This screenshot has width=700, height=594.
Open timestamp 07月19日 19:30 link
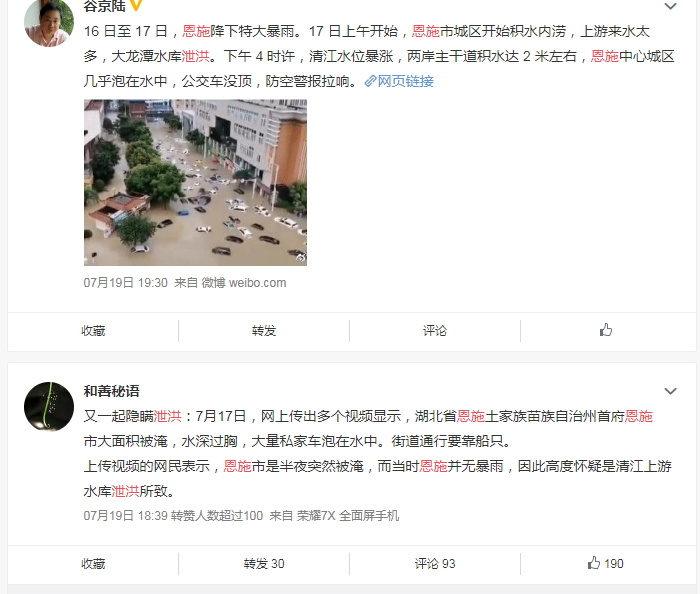125,282
